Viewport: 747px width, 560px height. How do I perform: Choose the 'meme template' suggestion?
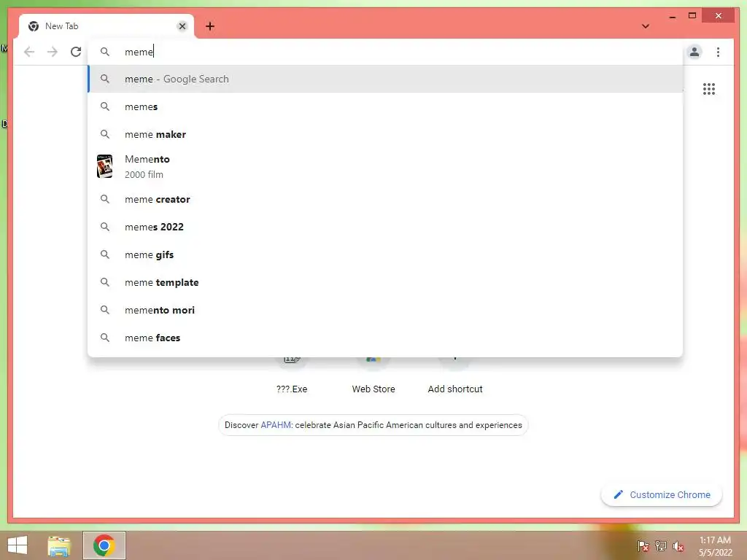coord(385,282)
